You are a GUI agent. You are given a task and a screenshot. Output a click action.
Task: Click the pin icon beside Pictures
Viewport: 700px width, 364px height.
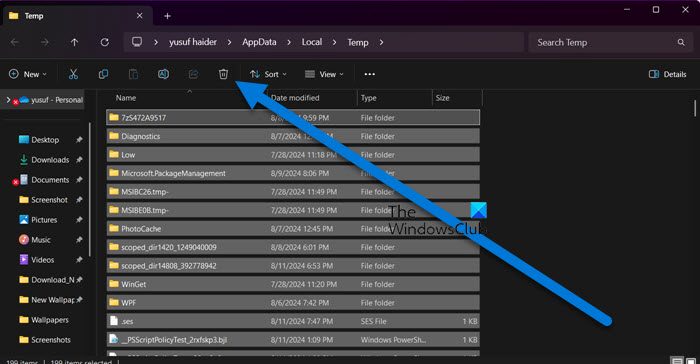[79, 220]
